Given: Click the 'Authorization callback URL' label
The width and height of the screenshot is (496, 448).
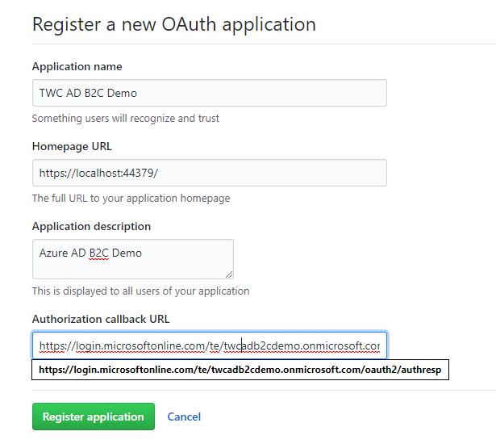Looking at the screenshot, I should (x=101, y=319).
